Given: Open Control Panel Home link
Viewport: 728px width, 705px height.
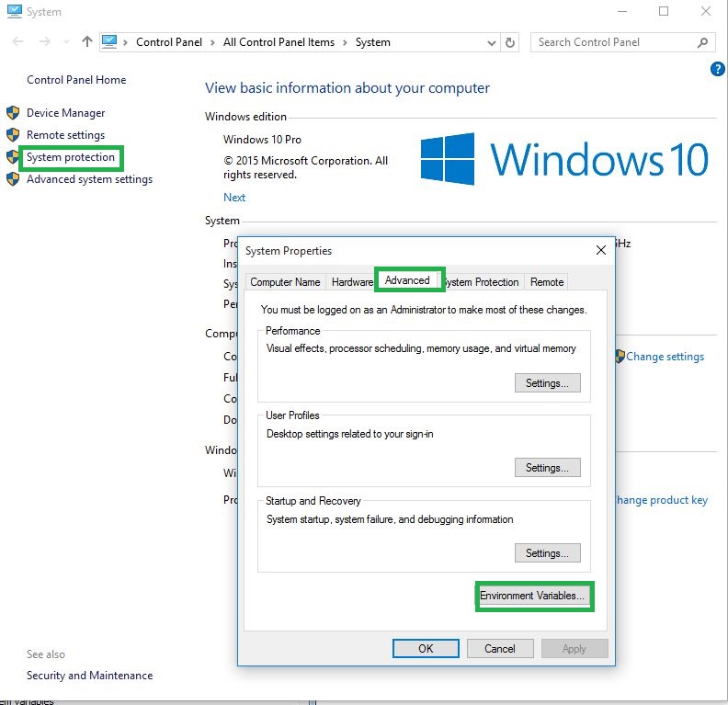Looking at the screenshot, I should [x=76, y=80].
